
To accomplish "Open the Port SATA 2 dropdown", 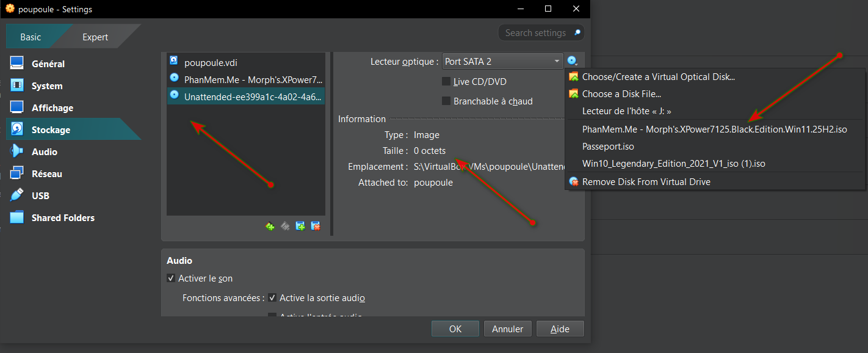I will [x=502, y=61].
